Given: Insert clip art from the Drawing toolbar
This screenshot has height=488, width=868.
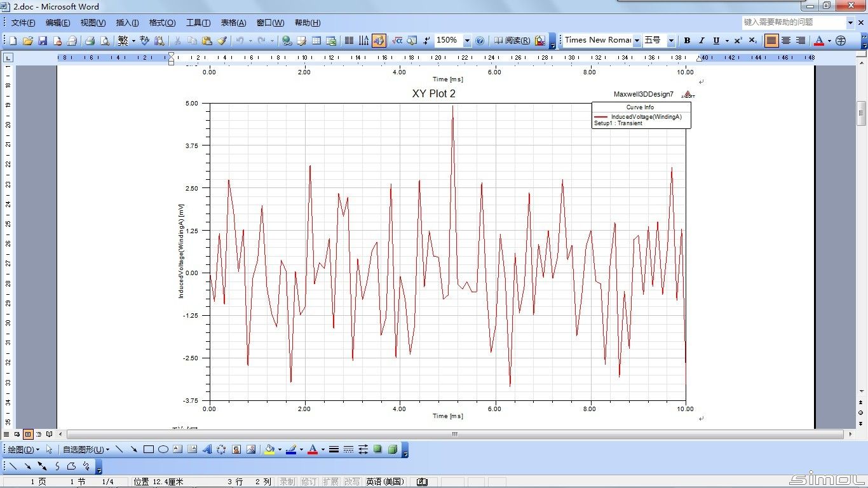Looking at the screenshot, I should click(236, 449).
